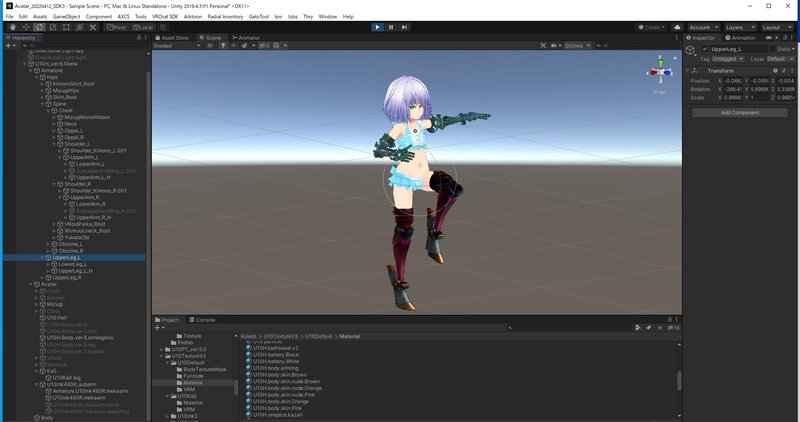Click hidden packages count icon in Project
The height and width of the screenshot is (422, 800).
pos(673,328)
